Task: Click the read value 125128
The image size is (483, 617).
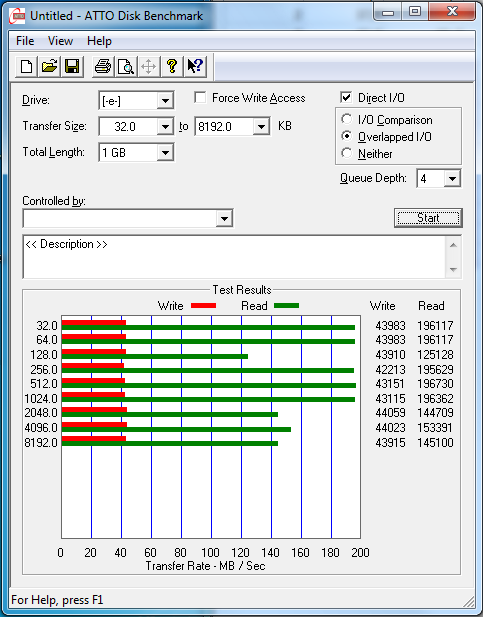Action: [x=435, y=355]
